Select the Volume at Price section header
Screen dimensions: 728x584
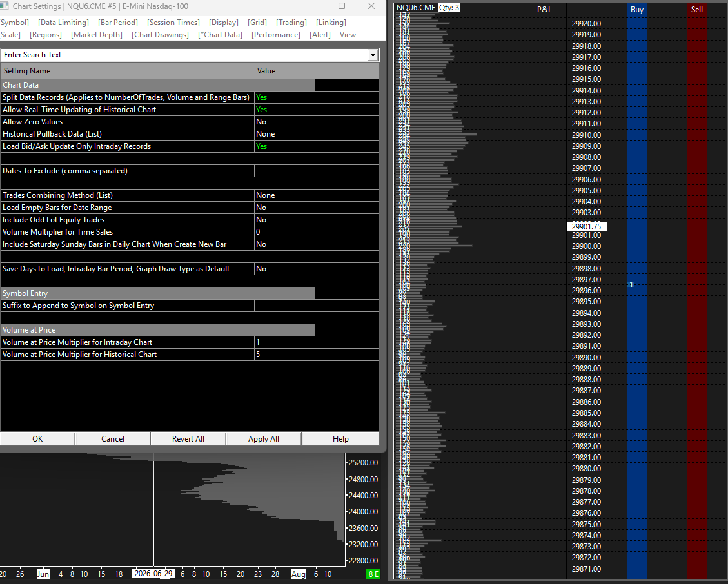[x=157, y=330]
